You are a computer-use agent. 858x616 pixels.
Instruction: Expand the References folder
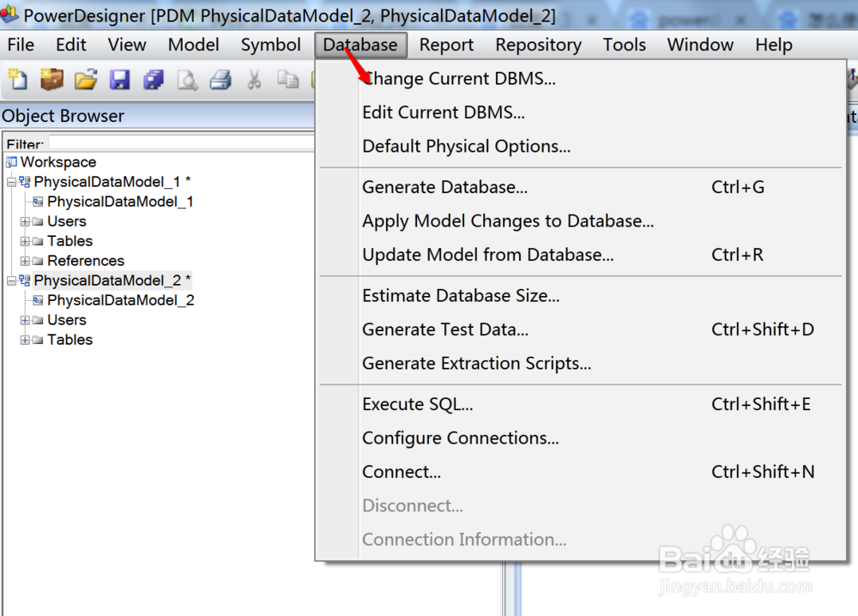coord(25,261)
